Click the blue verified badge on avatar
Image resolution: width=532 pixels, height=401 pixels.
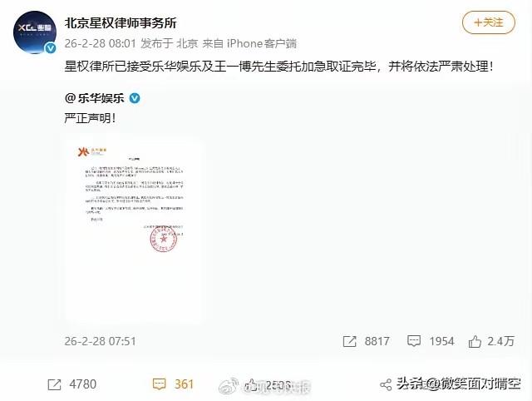point(51,48)
